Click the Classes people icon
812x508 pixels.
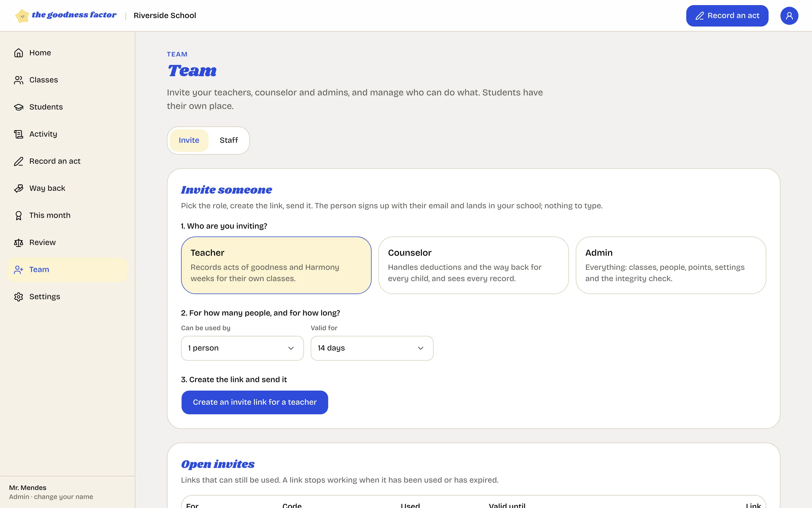18,80
